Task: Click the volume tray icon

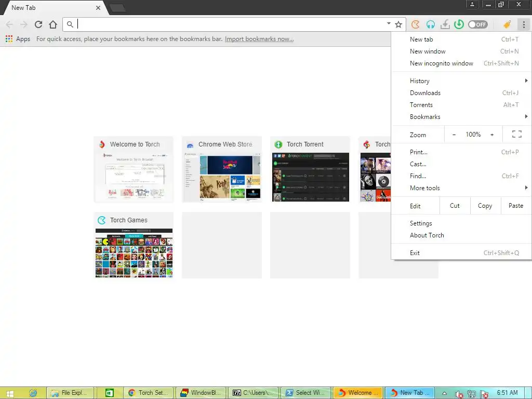Action: pyautogui.click(x=459, y=394)
